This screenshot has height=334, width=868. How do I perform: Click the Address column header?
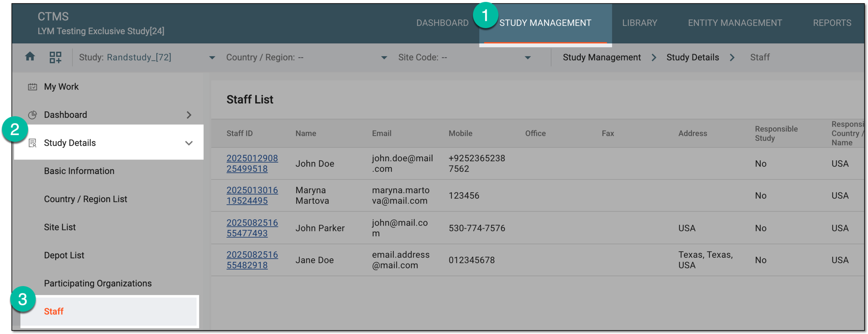693,133
